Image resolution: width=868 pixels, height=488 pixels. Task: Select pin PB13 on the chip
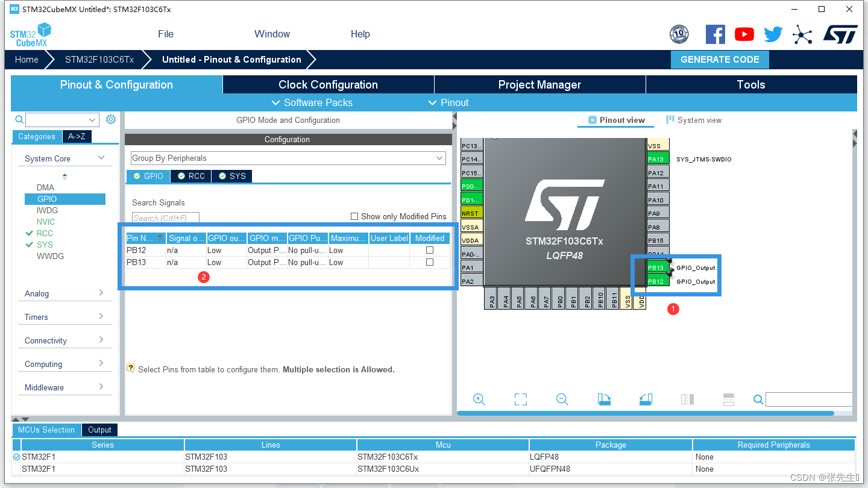pyautogui.click(x=658, y=267)
